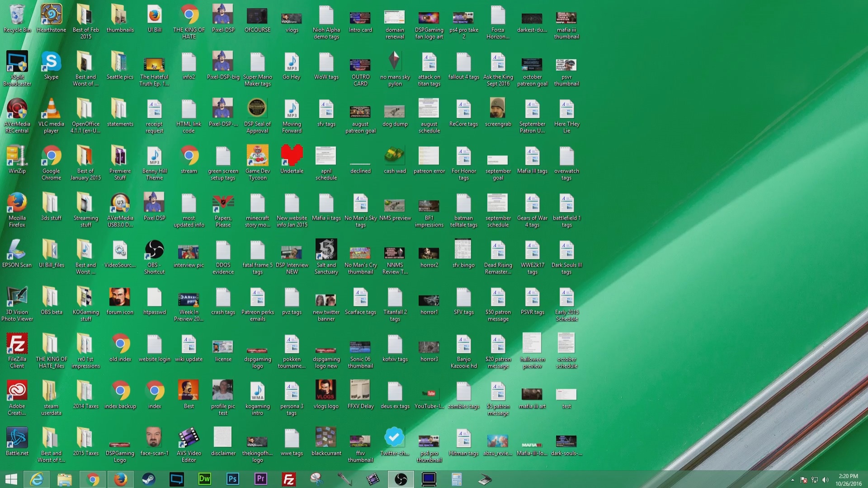Open the volume control tray icon
This screenshot has width=868, height=488.
tap(826, 480)
